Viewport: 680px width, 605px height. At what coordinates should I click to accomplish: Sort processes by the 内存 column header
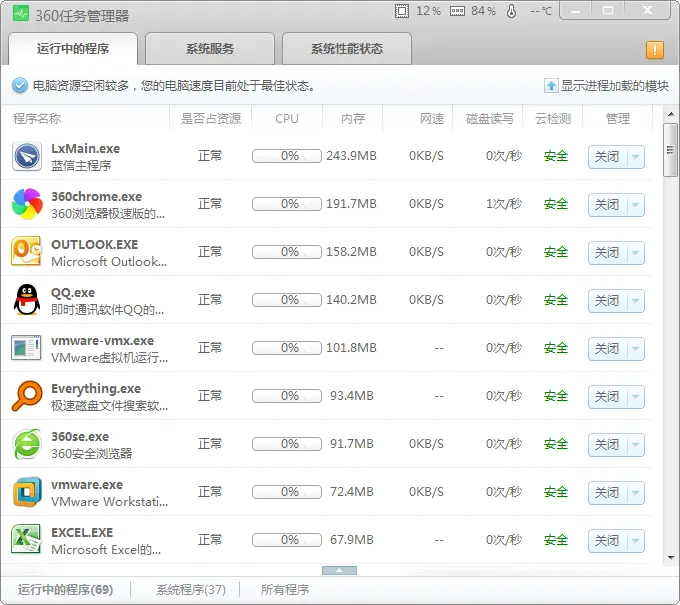coord(352,119)
